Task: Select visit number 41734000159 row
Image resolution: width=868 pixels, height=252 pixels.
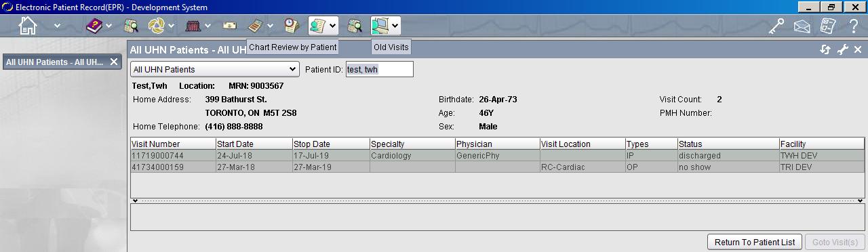Action: 497,167
